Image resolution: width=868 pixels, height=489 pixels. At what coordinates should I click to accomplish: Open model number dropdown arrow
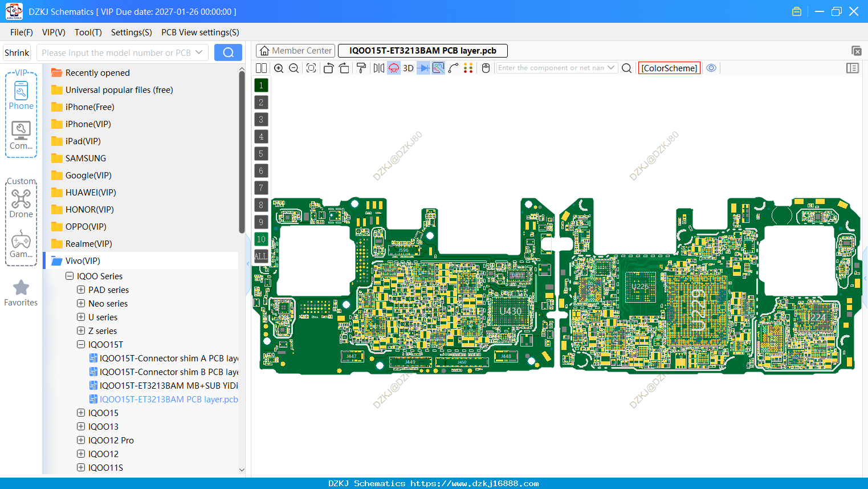pyautogui.click(x=199, y=52)
